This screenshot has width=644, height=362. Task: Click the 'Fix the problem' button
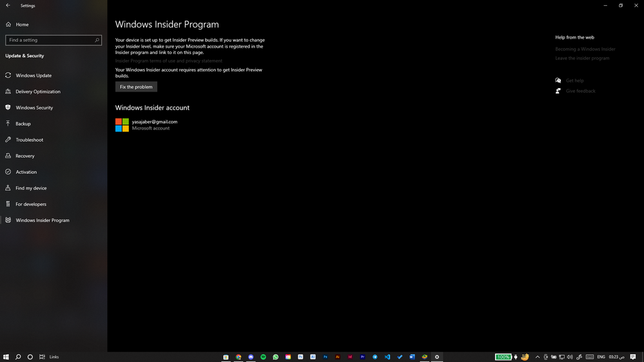tap(136, 87)
